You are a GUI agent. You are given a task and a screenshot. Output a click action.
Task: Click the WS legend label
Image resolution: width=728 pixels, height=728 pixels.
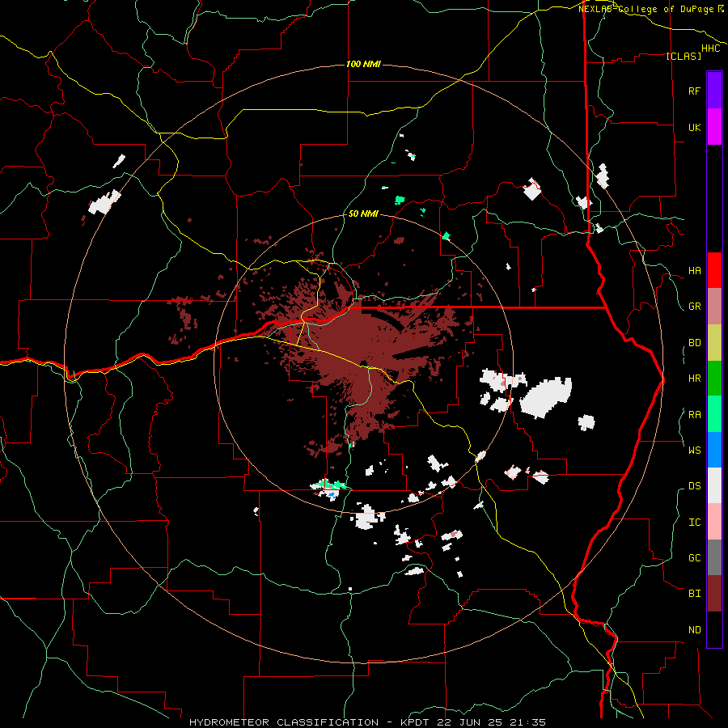694,450
